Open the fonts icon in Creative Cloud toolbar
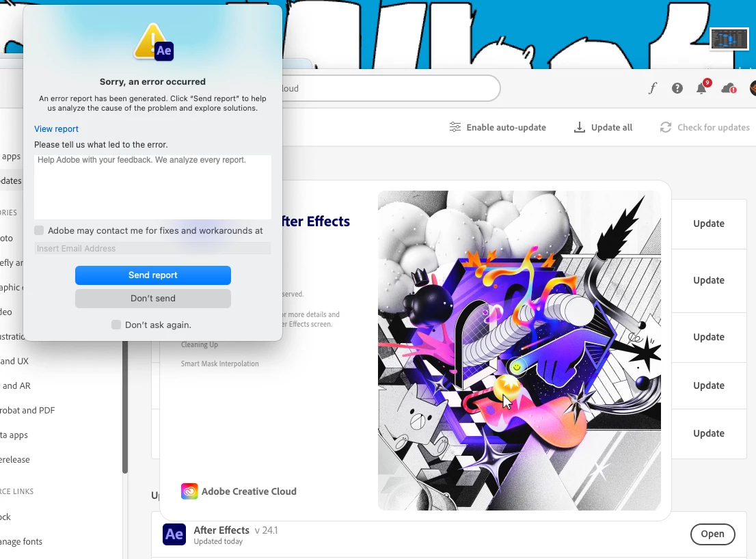The width and height of the screenshot is (756, 559). click(x=653, y=88)
